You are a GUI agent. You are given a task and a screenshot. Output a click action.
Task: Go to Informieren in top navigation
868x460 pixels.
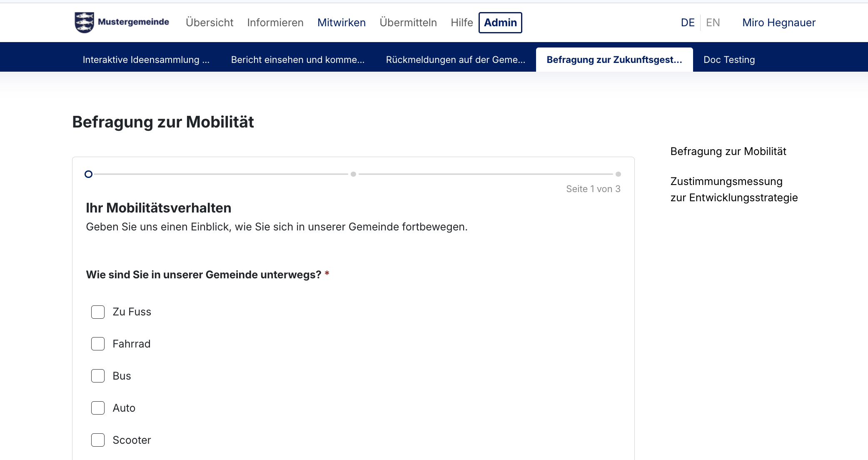275,22
